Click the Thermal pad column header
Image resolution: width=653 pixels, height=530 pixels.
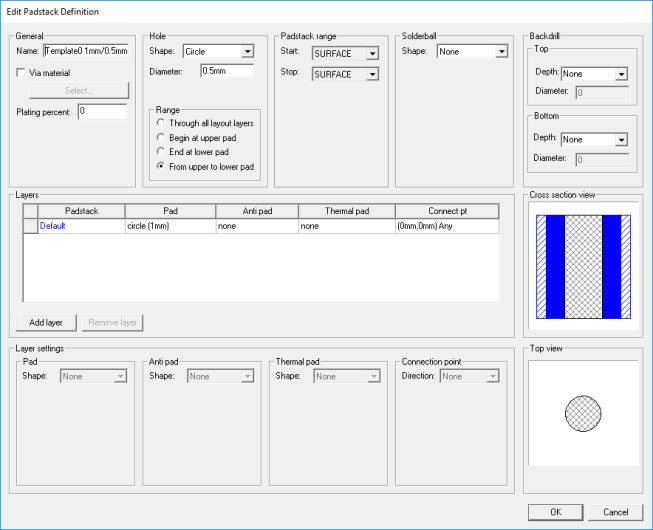tap(347, 211)
